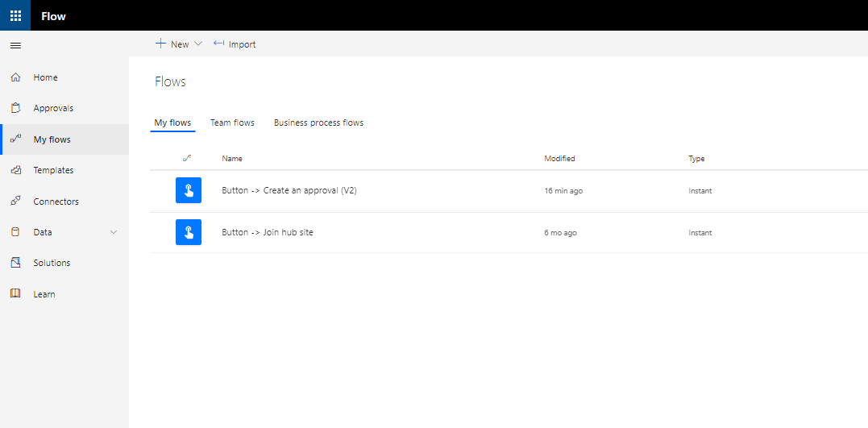Select the Create an approval flow icon
Image resolution: width=868 pixels, height=428 pixels.
pos(189,190)
